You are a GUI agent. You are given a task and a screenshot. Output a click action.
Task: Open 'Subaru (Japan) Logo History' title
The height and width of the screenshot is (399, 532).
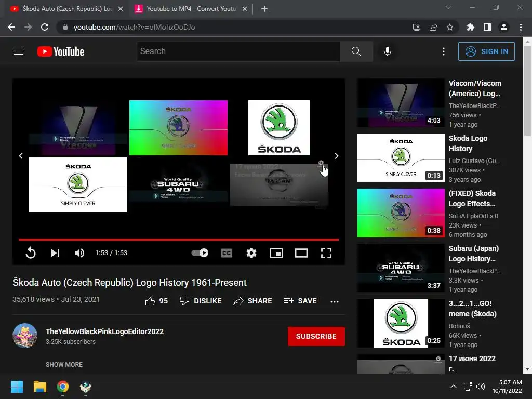pyautogui.click(x=474, y=254)
